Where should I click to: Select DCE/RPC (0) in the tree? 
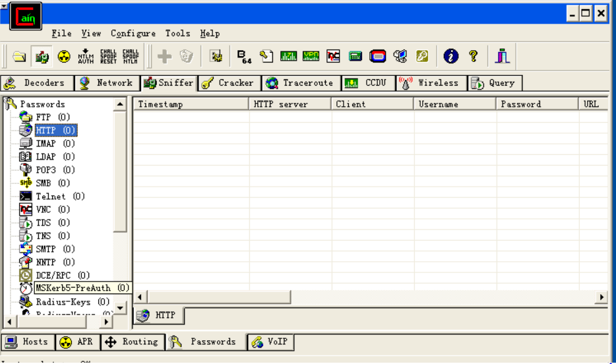63,275
